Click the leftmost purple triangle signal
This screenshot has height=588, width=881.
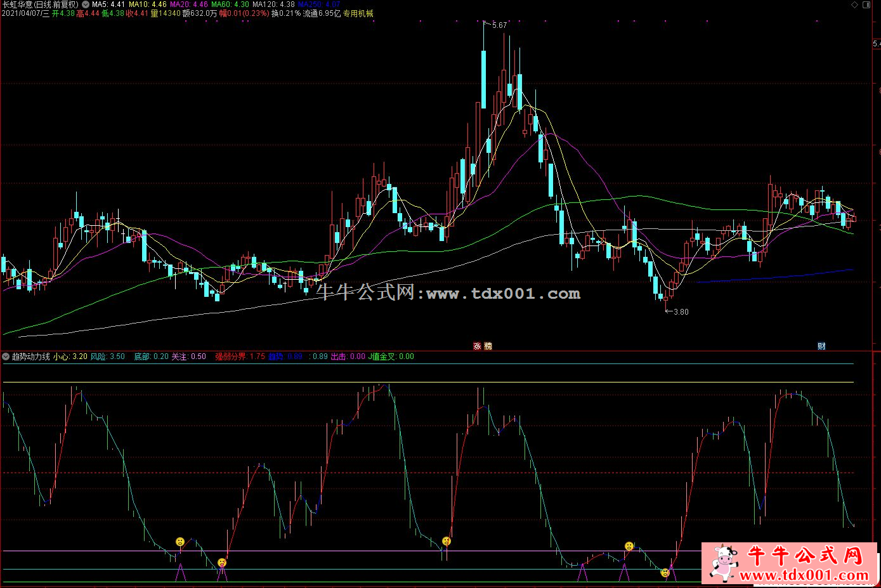[x=180, y=572]
